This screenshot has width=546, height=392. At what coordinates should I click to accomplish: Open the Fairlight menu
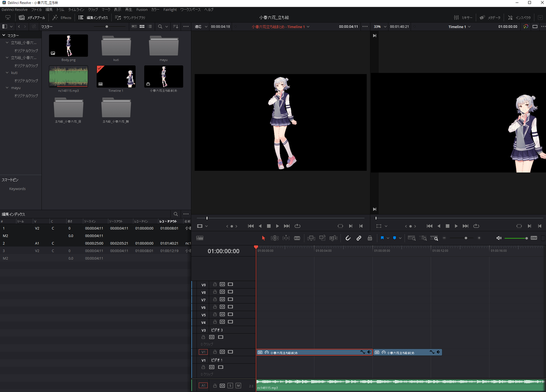click(x=170, y=10)
